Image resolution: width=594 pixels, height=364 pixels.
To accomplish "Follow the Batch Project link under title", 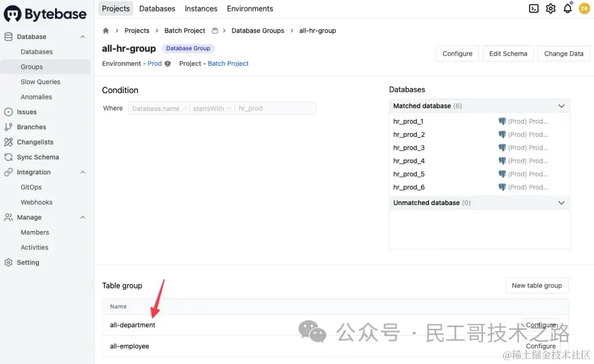I will point(228,64).
